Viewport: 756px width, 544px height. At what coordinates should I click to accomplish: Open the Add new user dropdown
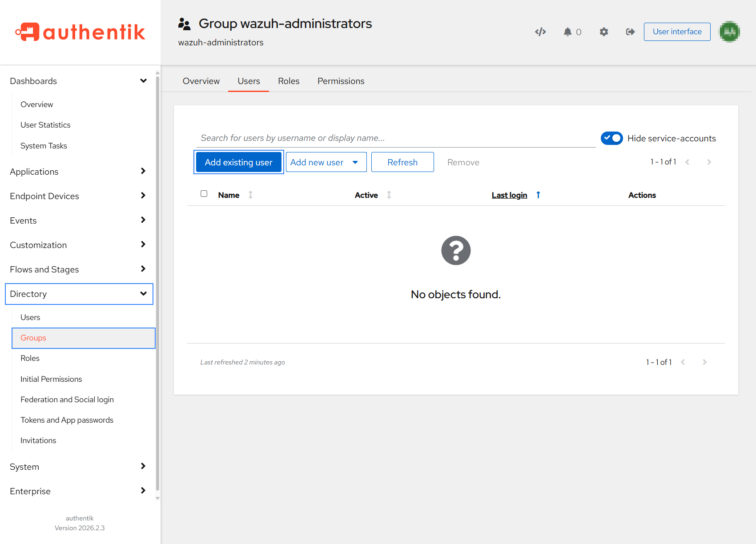(326, 162)
